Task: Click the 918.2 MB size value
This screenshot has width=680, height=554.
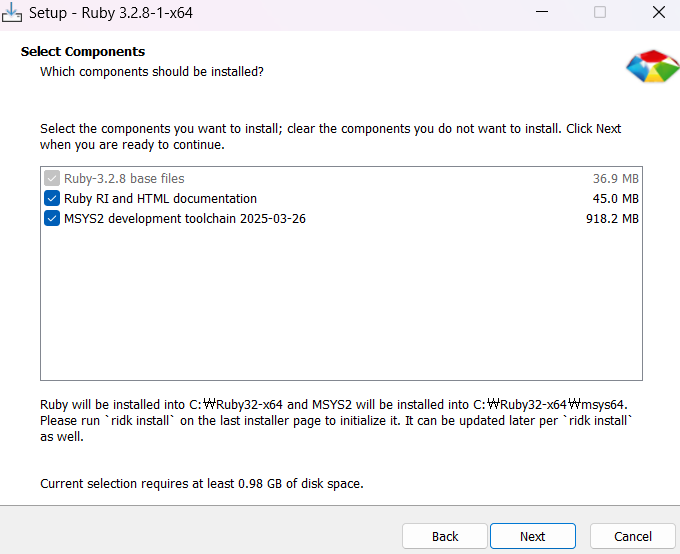Action: point(612,219)
